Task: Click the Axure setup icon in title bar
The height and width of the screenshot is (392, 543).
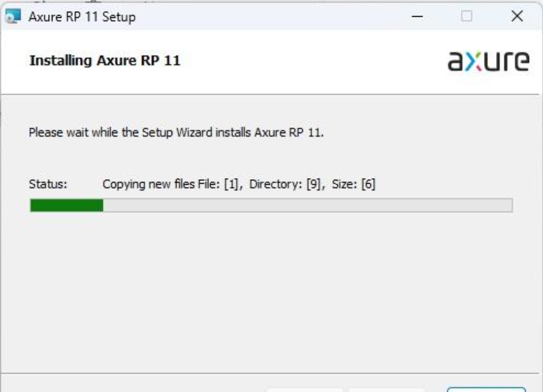Action: (x=12, y=17)
